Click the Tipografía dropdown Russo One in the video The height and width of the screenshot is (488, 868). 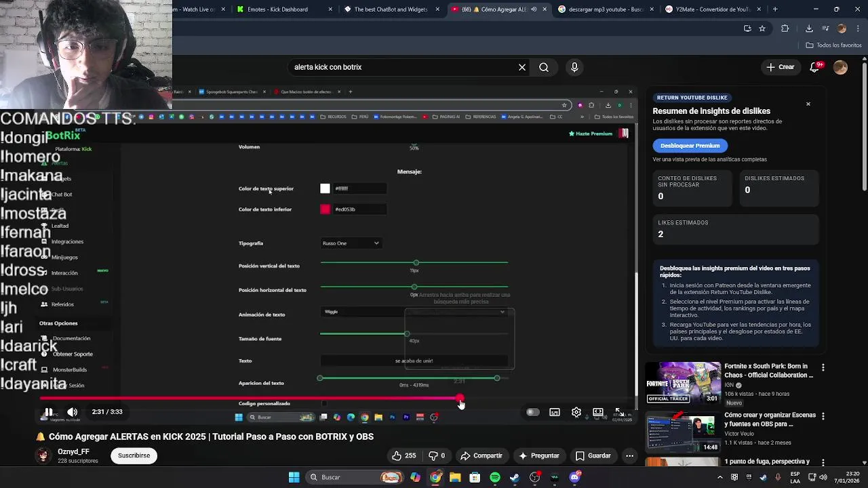(x=351, y=243)
